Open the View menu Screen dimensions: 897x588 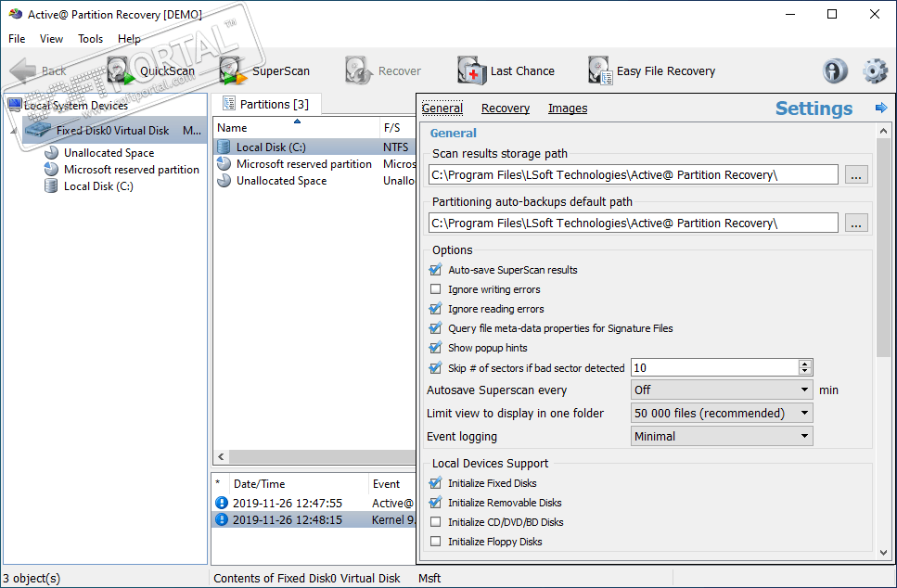[51, 38]
